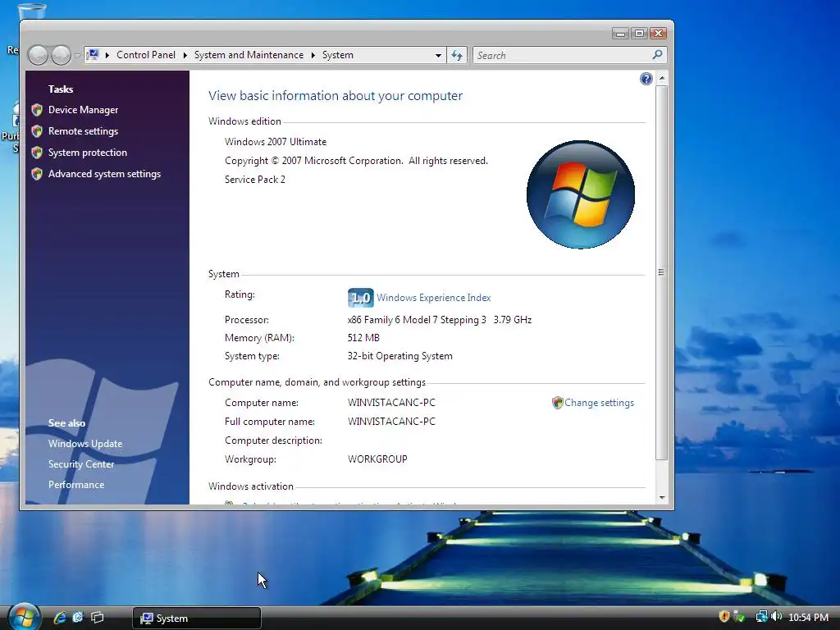Viewport: 840px width, 630px height.
Task: Click the 32-bit Operating System value
Action: coord(399,356)
